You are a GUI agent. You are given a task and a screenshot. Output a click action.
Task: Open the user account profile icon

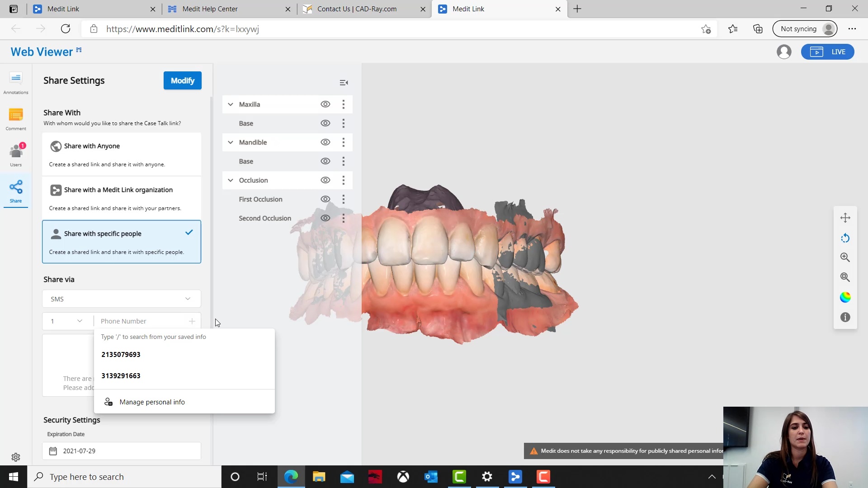coord(784,52)
